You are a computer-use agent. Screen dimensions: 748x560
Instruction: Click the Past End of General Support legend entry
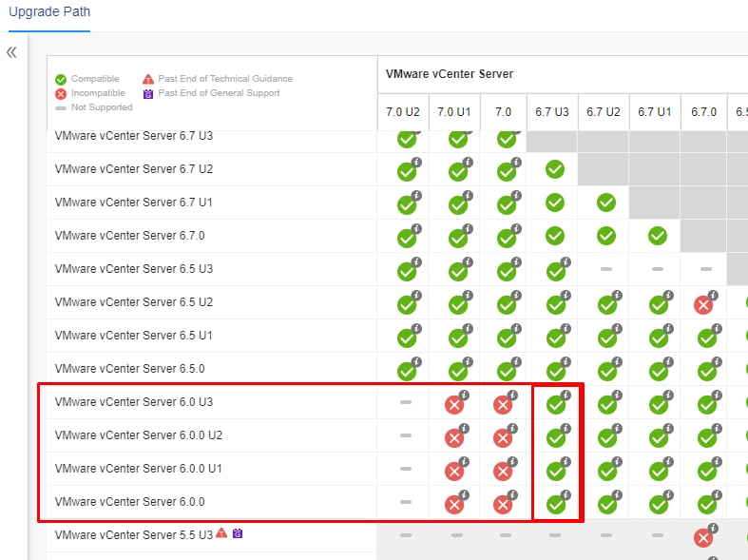coord(211,93)
